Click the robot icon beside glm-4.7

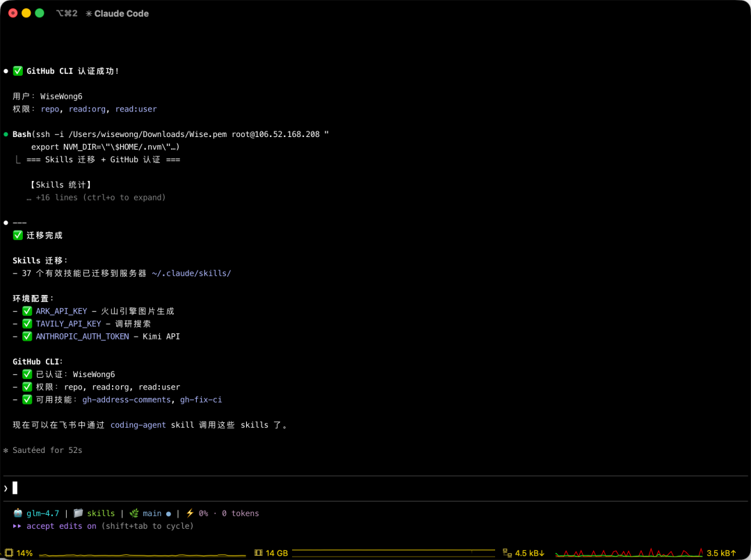coord(17,513)
